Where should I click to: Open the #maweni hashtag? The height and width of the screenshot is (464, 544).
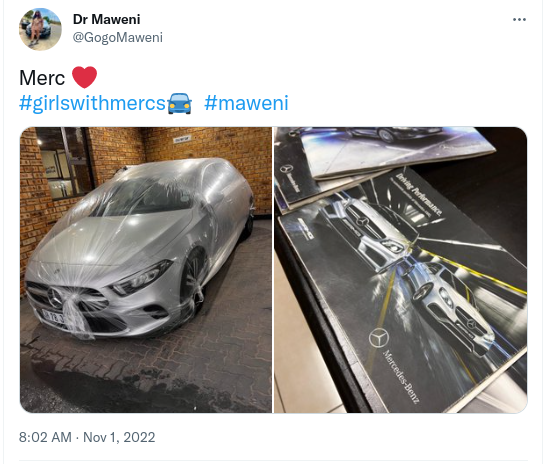coord(246,103)
